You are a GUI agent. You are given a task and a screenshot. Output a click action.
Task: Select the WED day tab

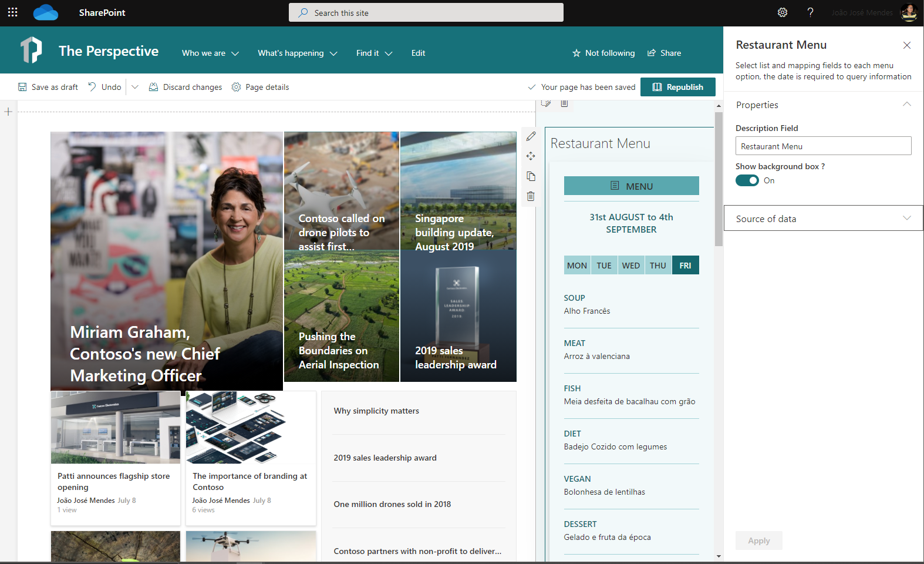[631, 266]
